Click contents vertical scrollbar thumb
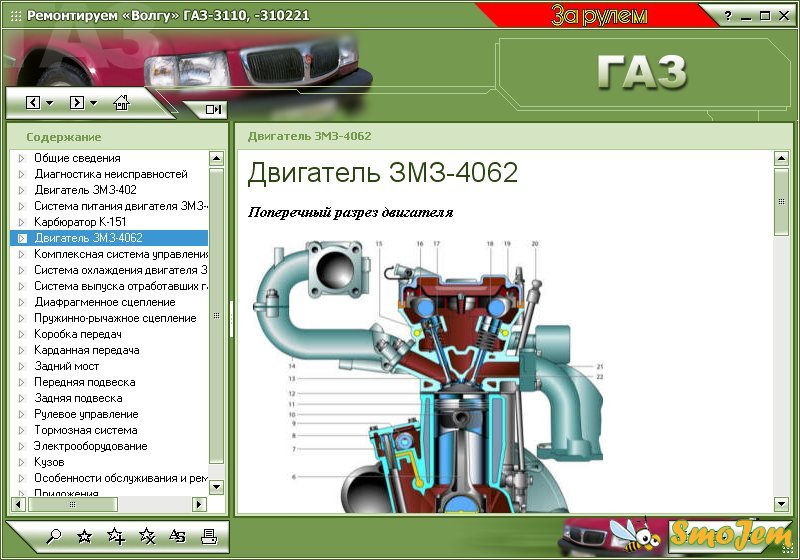Screen dimensions: 800x560 click(216, 316)
